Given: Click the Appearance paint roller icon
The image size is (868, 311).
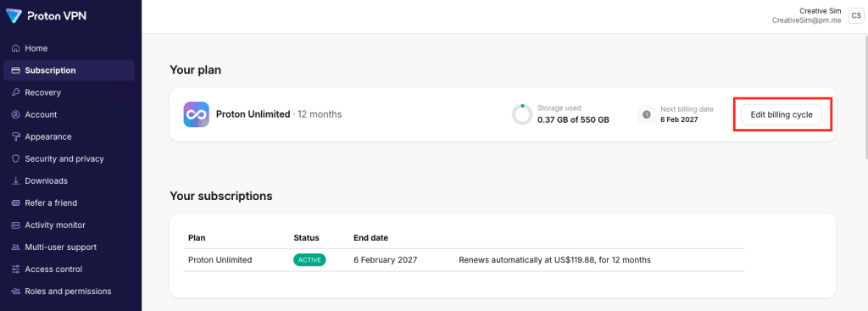Looking at the screenshot, I should 15,136.
